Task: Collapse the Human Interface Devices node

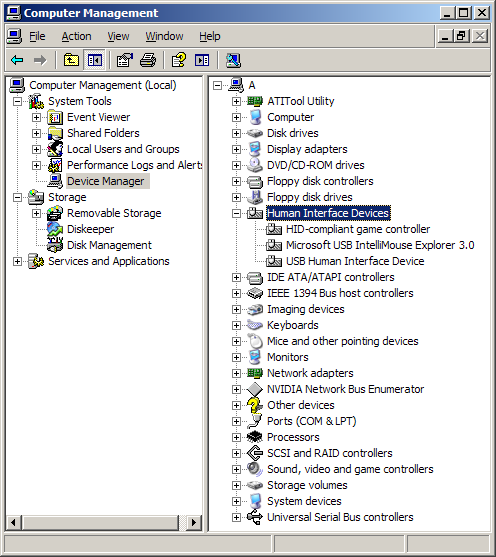Action: click(x=236, y=213)
